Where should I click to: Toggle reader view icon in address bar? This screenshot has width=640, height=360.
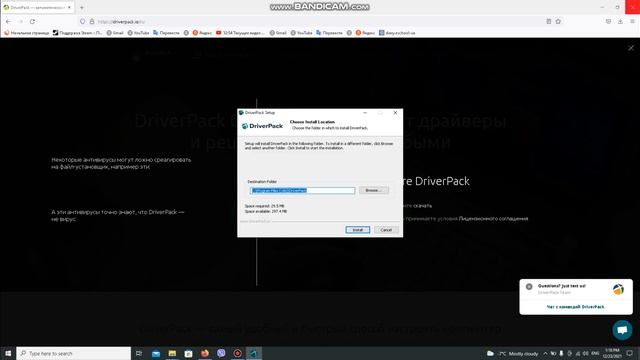pyautogui.click(x=549, y=21)
